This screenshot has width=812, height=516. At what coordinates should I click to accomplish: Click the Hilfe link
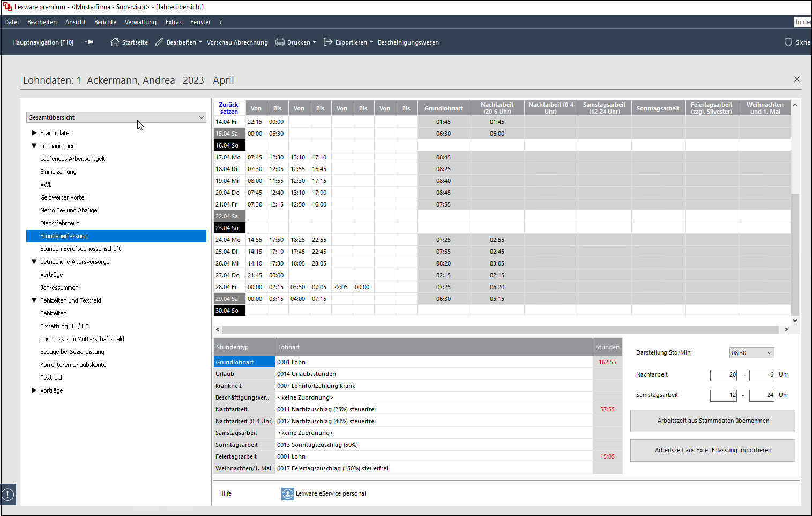pyautogui.click(x=225, y=493)
